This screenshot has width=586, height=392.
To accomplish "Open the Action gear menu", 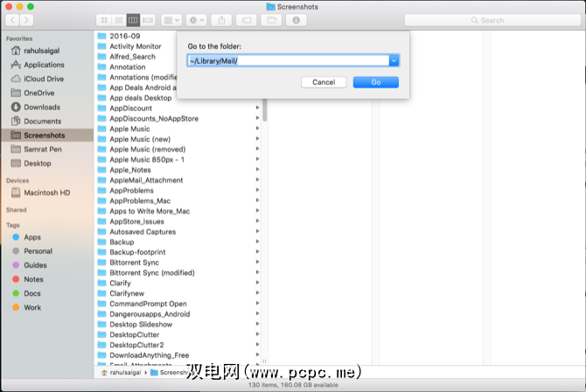I will (196, 20).
